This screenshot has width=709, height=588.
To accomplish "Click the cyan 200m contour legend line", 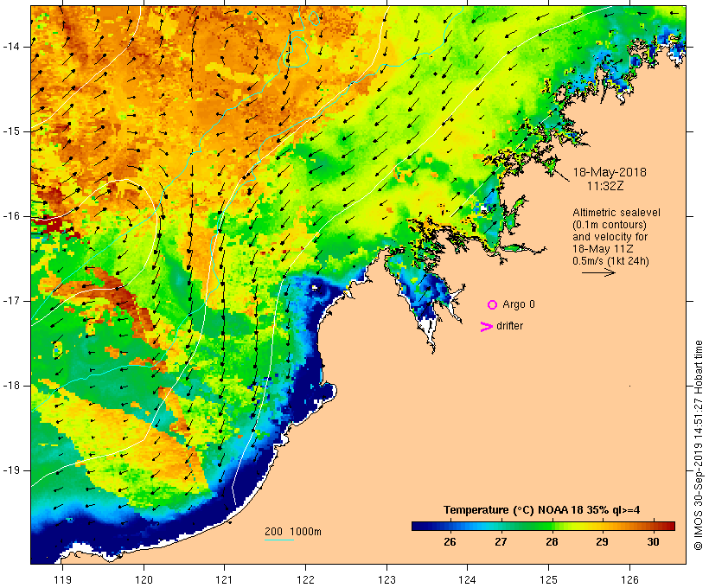I will coord(279,540).
